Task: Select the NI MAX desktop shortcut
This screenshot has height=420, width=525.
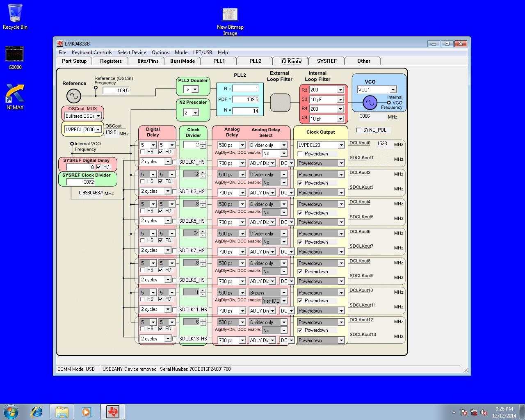Action: [15, 97]
